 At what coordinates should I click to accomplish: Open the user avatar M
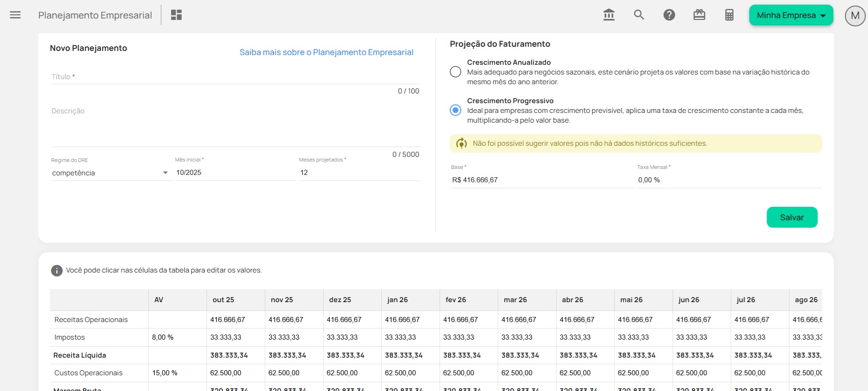click(x=855, y=16)
